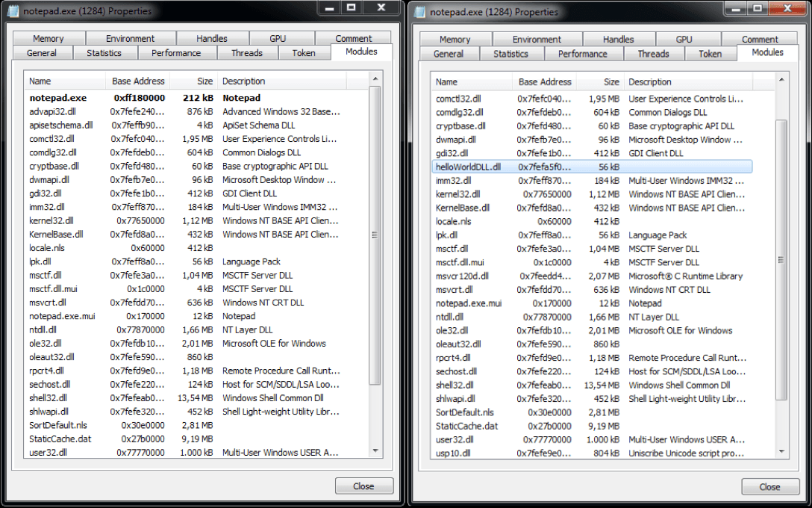Select gdi32.dll row in right window
812x508 pixels.
592,153
